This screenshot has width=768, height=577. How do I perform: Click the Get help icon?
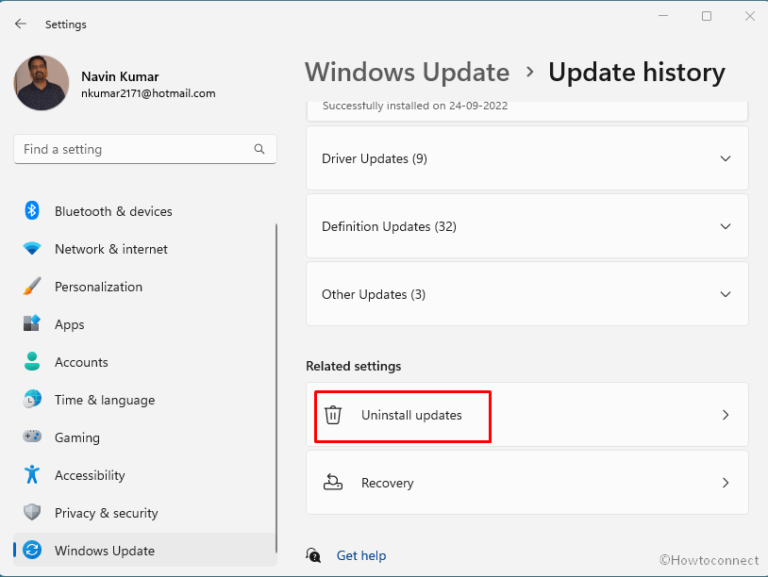(313, 555)
